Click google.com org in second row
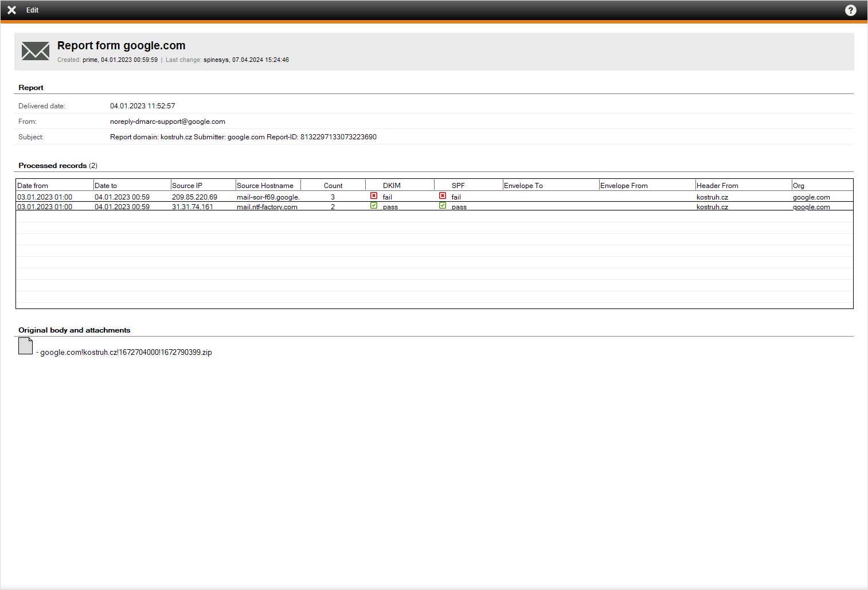This screenshot has width=868, height=590. coord(811,206)
